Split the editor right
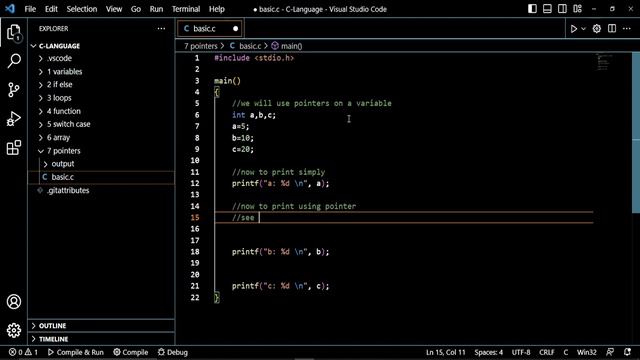The image size is (640, 360). (x=612, y=29)
